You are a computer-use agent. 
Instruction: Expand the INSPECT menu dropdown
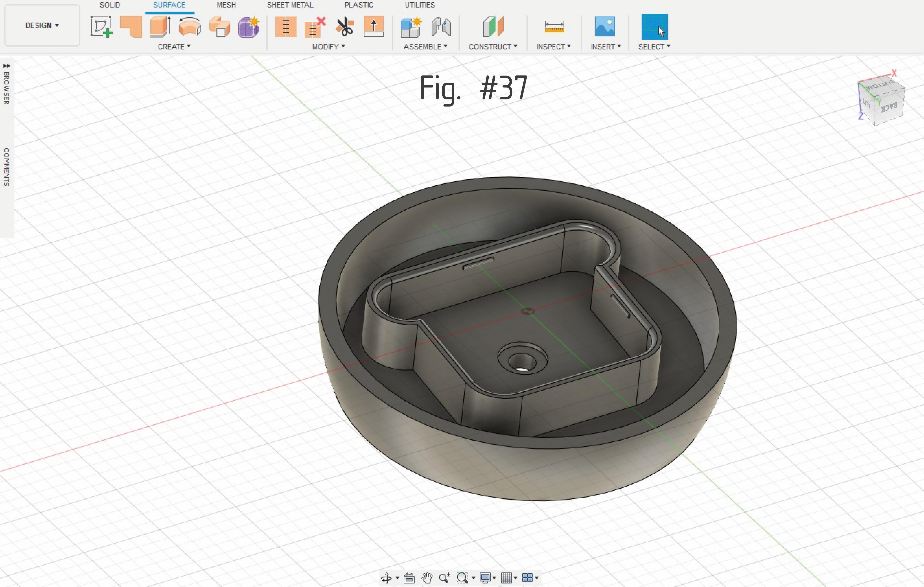[554, 47]
